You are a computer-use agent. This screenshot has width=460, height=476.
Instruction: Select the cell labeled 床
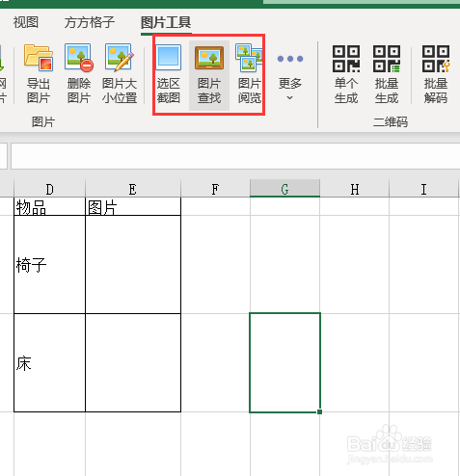[49, 363]
